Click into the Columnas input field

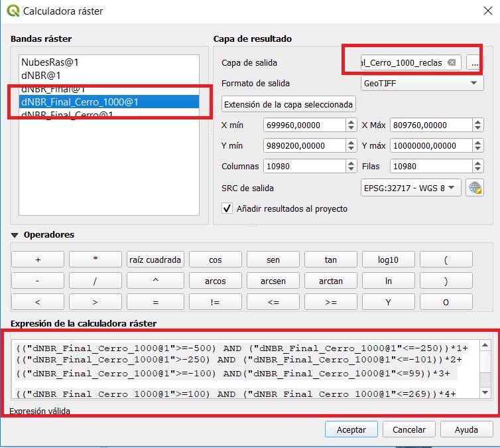[302, 167]
